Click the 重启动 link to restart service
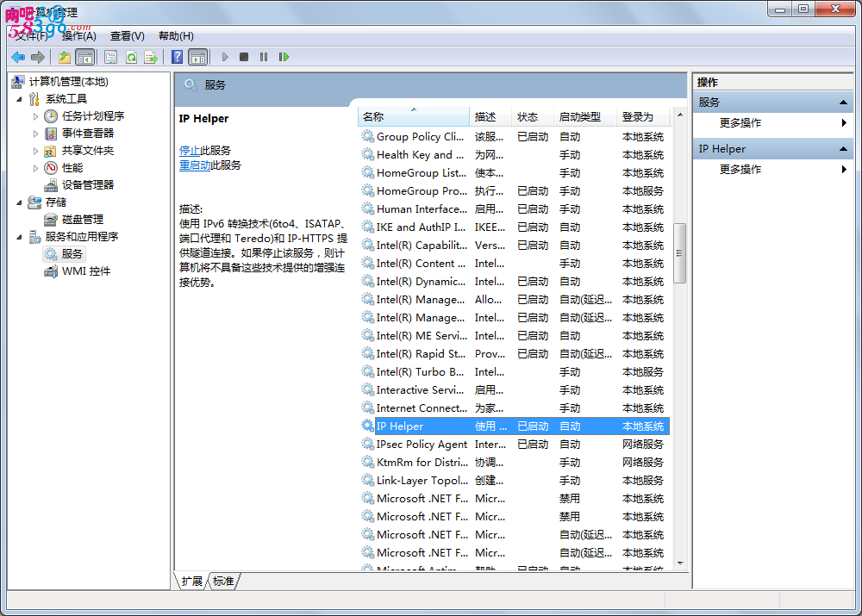The image size is (862, 616). (x=195, y=165)
